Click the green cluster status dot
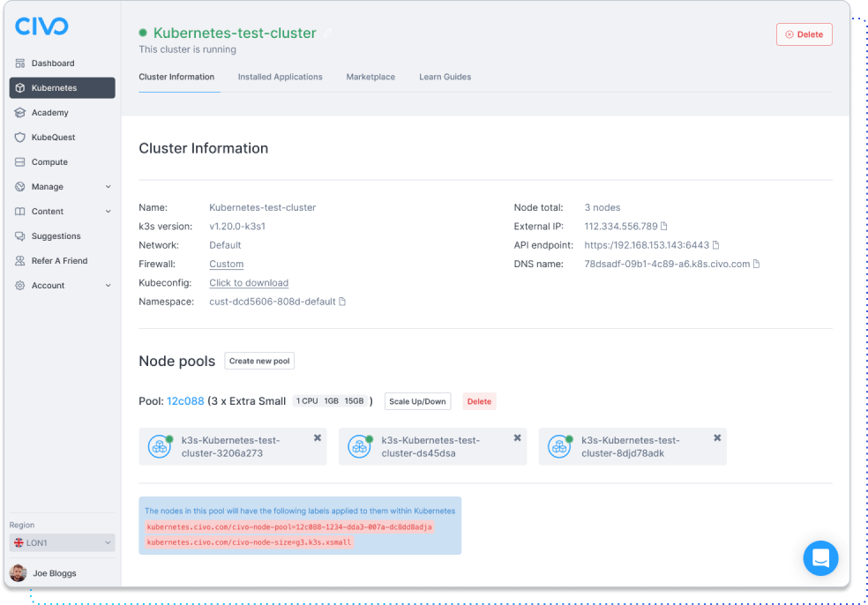This screenshot has width=868, height=605. tap(143, 33)
